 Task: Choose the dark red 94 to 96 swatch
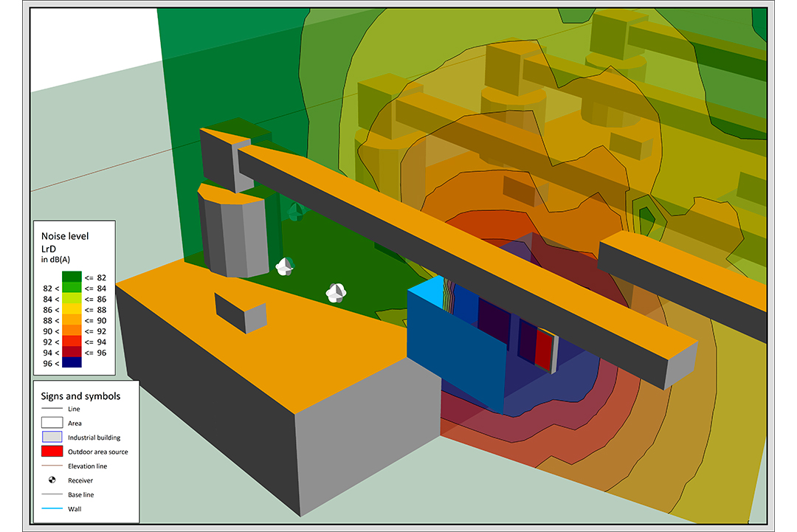point(72,352)
